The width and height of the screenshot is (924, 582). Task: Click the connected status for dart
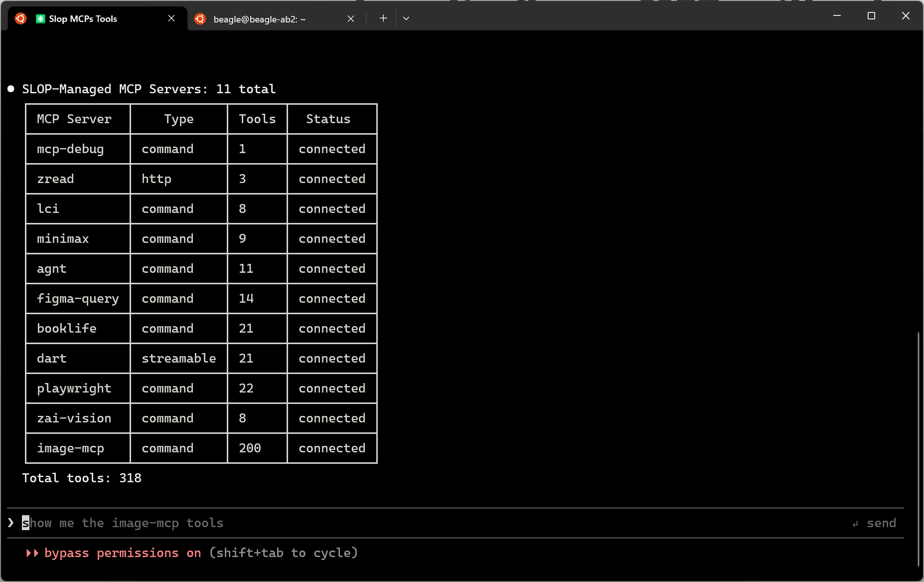(x=332, y=359)
